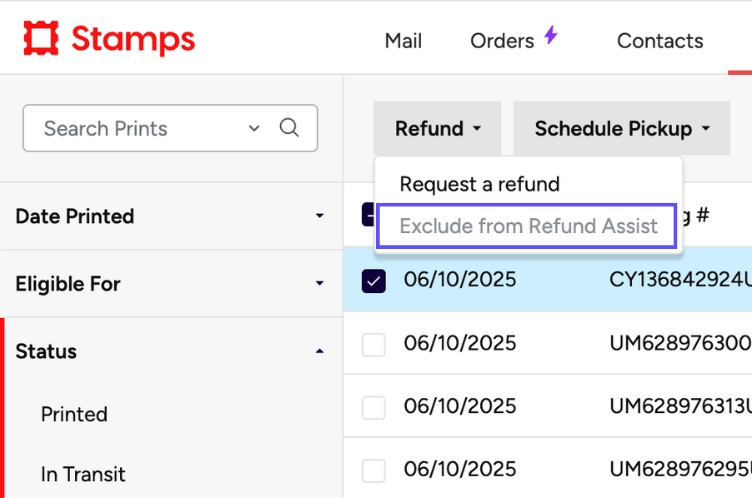Check the UM628976300 row checkbox
The width and height of the screenshot is (752, 498).
click(x=374, y=344)
